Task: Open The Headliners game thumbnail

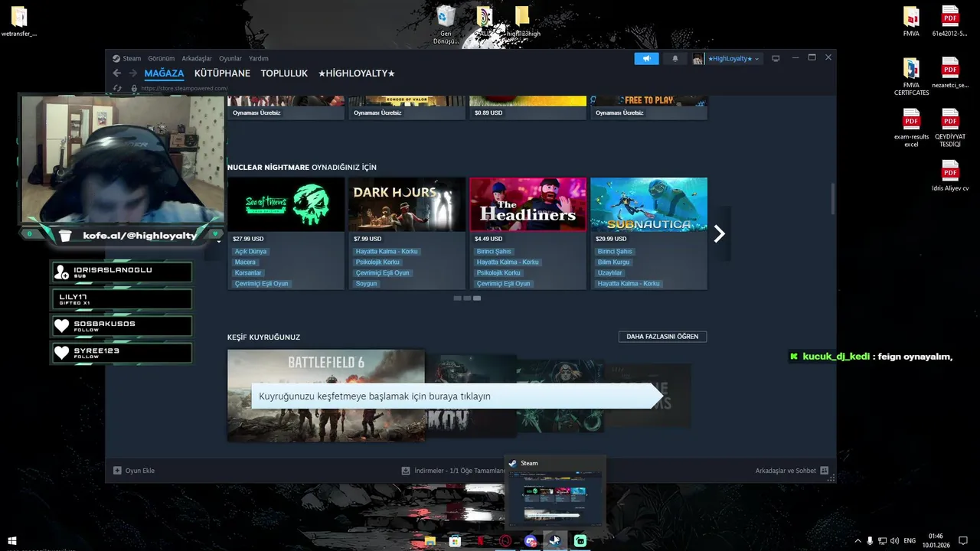Action: [x=528, y=204]
